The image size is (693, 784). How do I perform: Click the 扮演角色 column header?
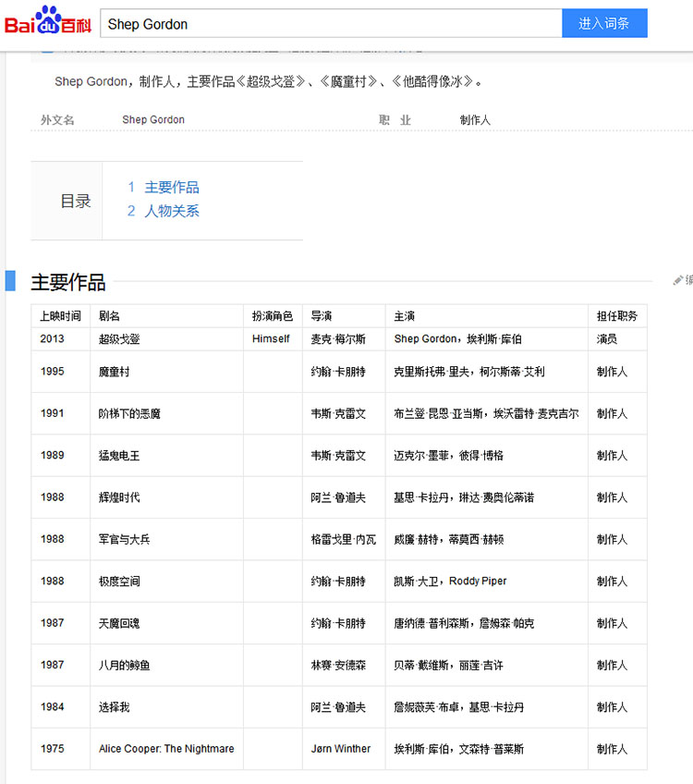tap(273, 316)
